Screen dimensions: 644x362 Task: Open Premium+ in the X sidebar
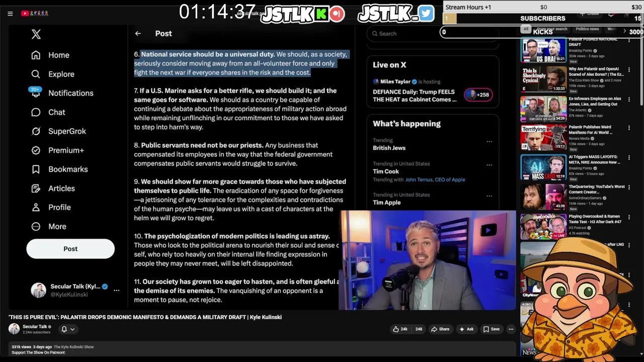(57, 150)
